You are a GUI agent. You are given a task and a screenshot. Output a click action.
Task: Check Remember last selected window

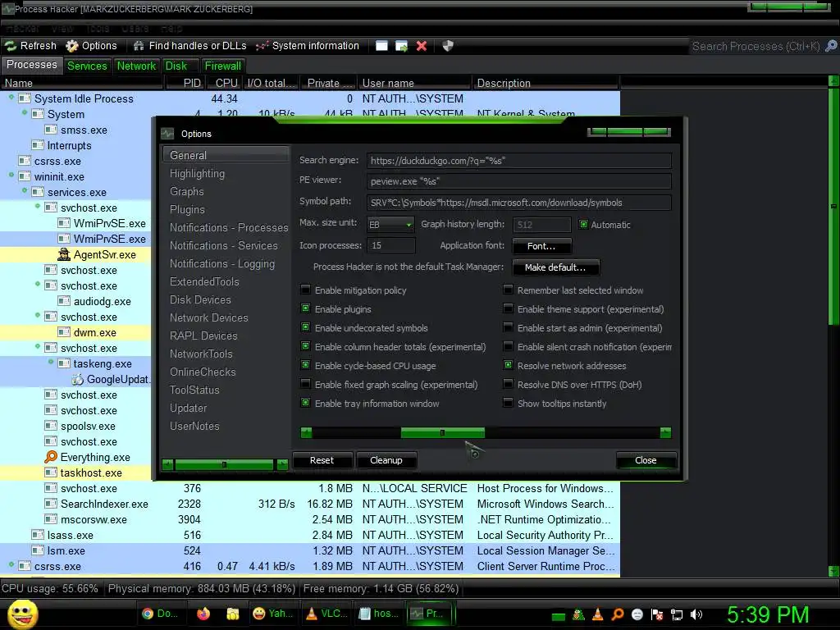pyautogui.click(x=508, y=290)
